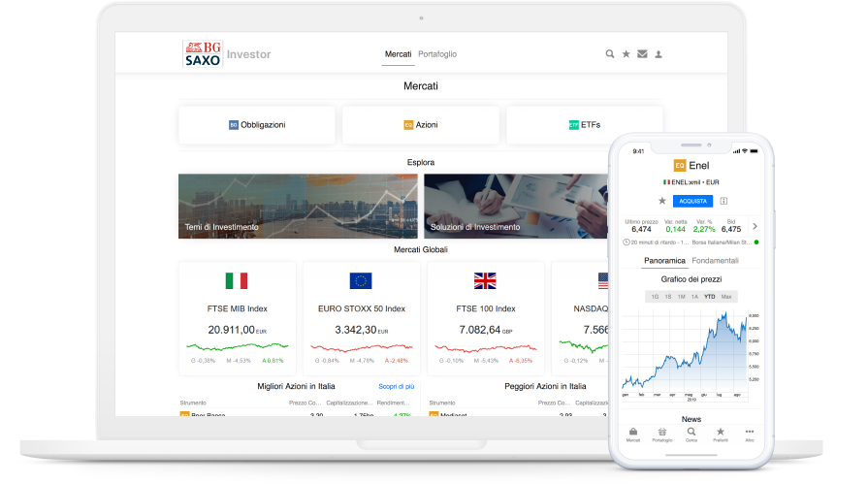Set chart range to 1M
The height and width of the screenshot is (484, 868).
tap(682, 297)
